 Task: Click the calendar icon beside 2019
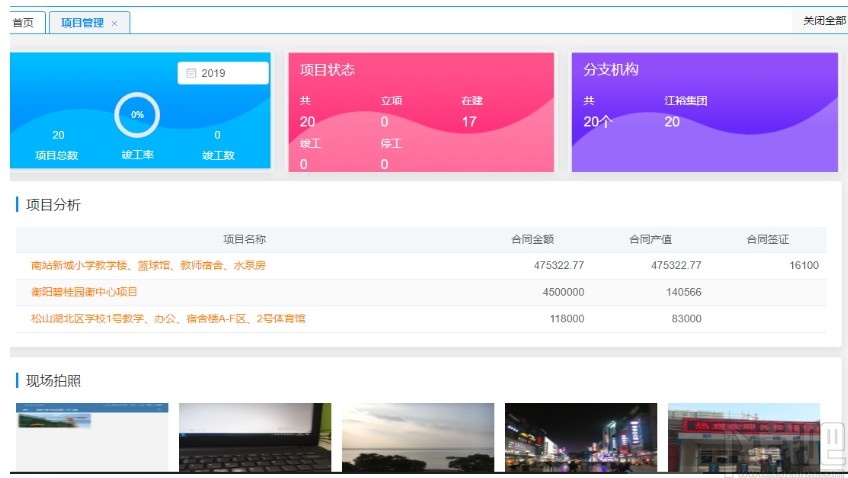[191, 73]
